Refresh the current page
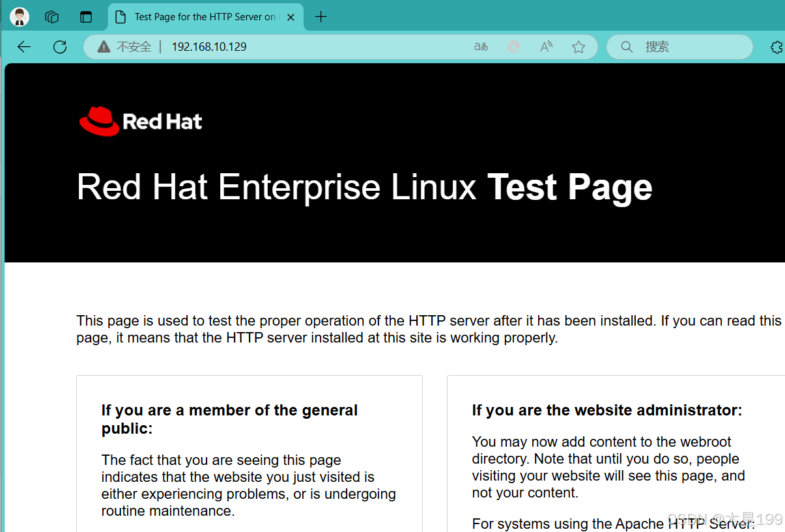 click(x=60, y=47)
